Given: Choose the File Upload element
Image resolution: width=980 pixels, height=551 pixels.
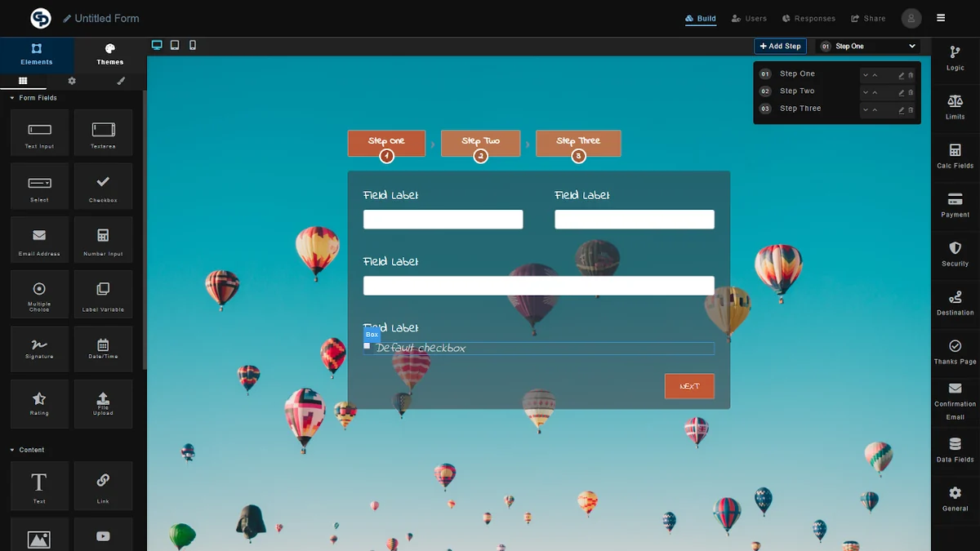Looking at the screenshot, I should [x=103, y=402].
